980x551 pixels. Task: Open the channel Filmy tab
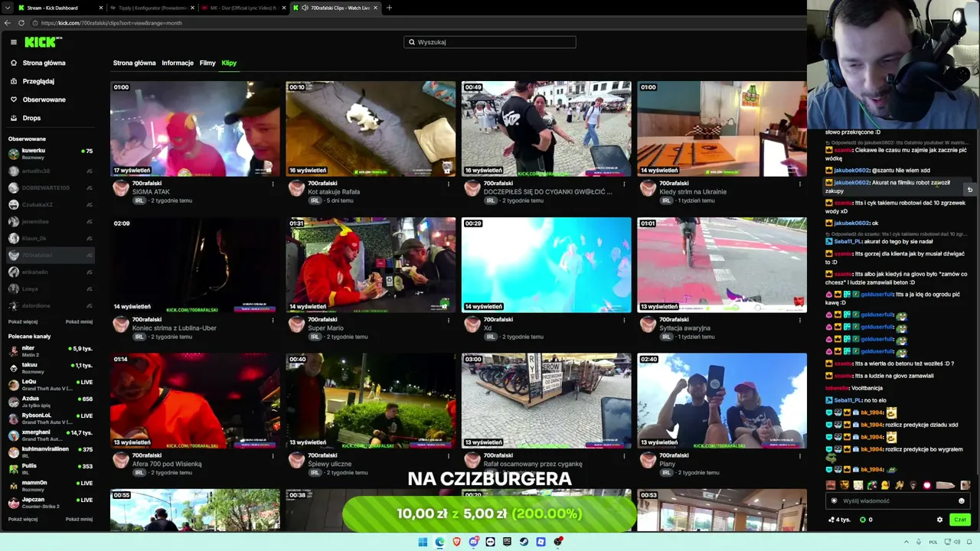coord(207,63)
